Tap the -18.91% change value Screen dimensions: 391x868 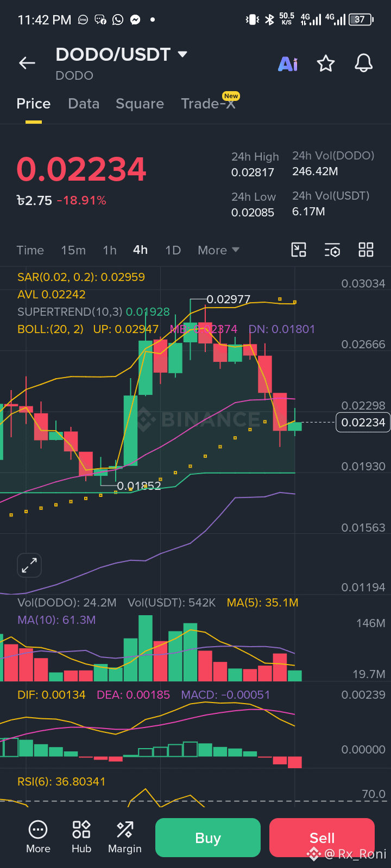coord(81,200)
